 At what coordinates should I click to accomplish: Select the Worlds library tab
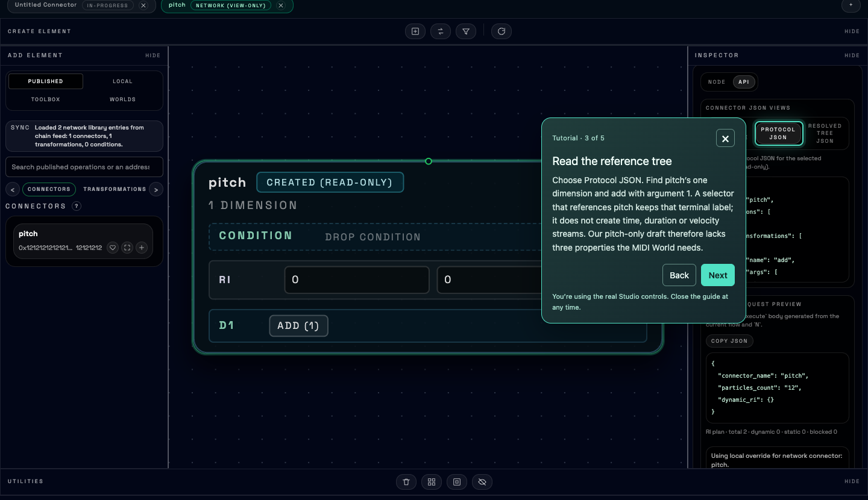[x=122, y=99]
